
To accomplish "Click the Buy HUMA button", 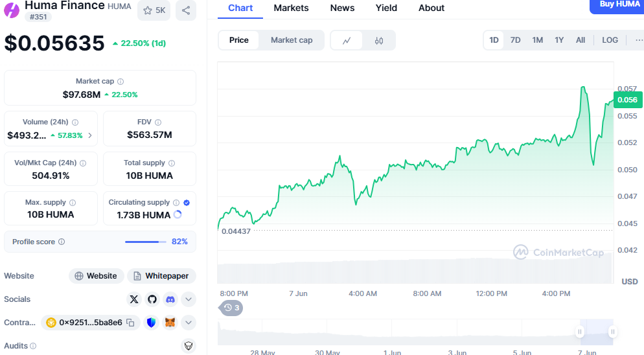I will 617,6.
